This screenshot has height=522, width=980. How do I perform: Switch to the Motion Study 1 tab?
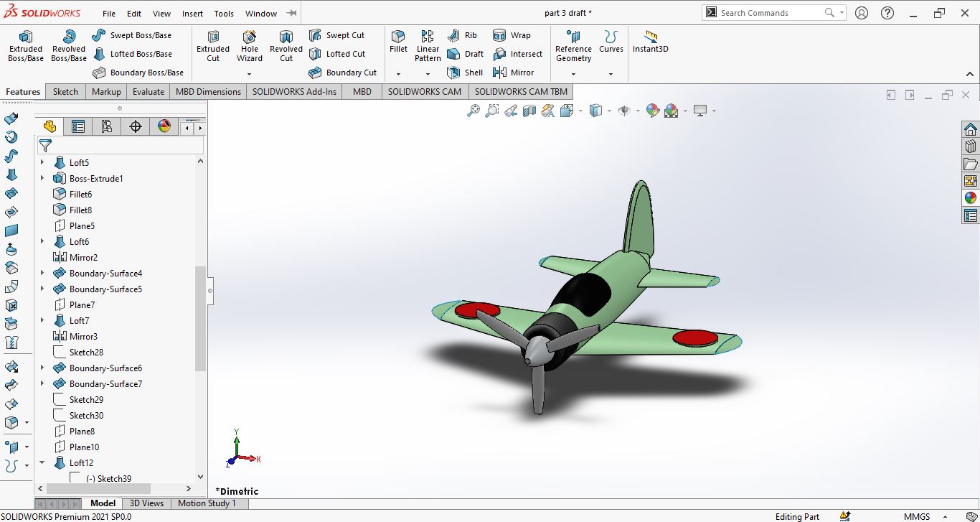pyautogui.click(x=207, y=503)
